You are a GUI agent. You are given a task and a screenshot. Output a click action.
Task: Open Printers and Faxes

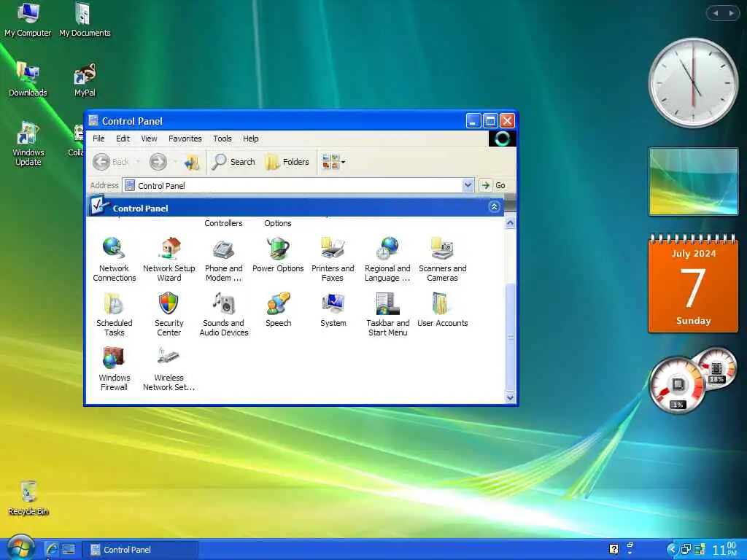tap(333, 260)
